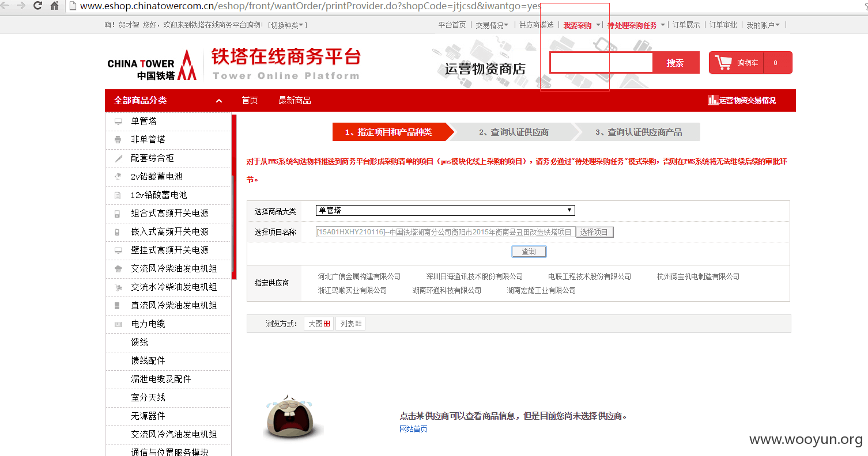Click the 选择项目 button
Image resolution: width=868 pixels, height=456 pixels.
594,232
